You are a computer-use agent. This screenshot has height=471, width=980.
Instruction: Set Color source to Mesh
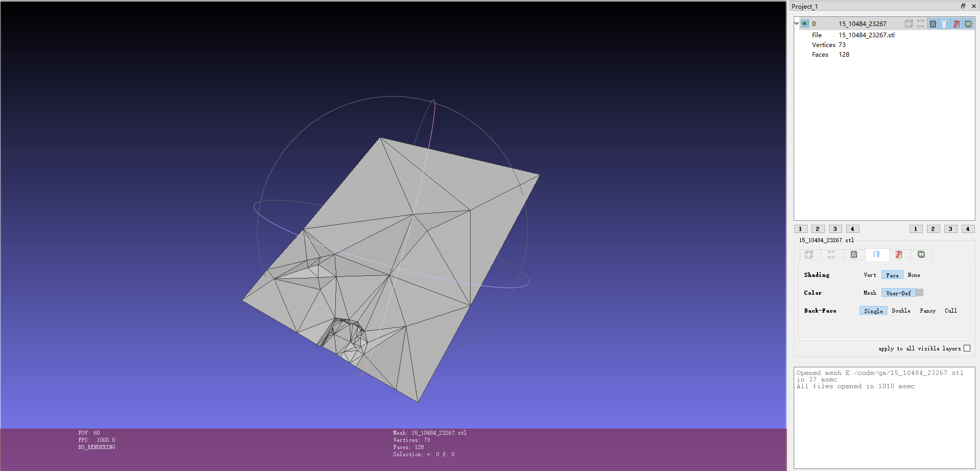click(869, 293)
